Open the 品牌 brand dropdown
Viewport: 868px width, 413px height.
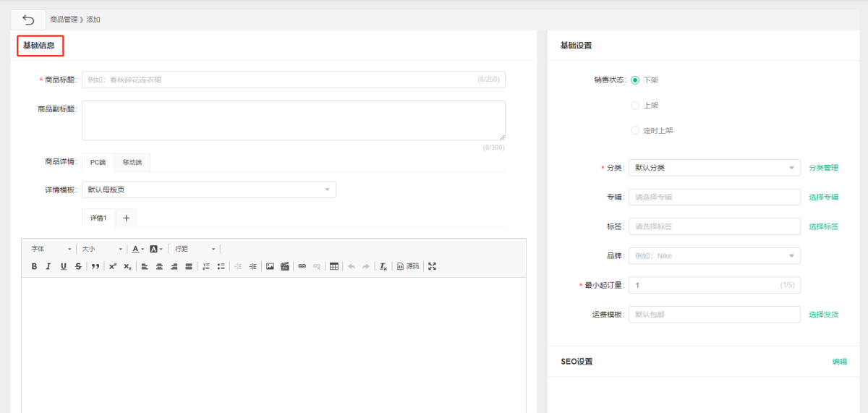point(714,255)
